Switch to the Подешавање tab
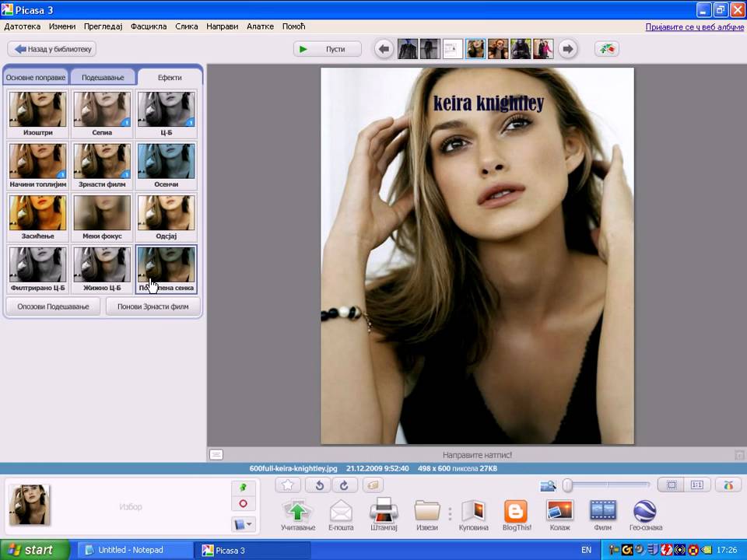 point(102,78)
